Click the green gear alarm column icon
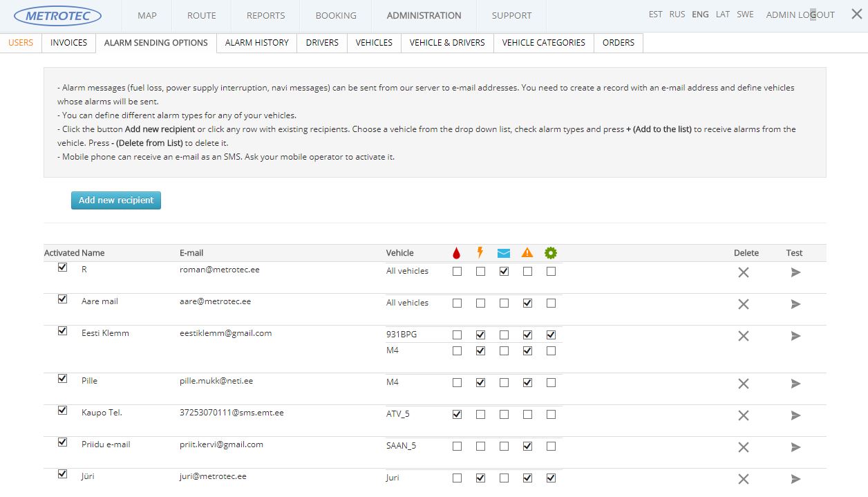 pyautogui.click(x=551, y=253)
